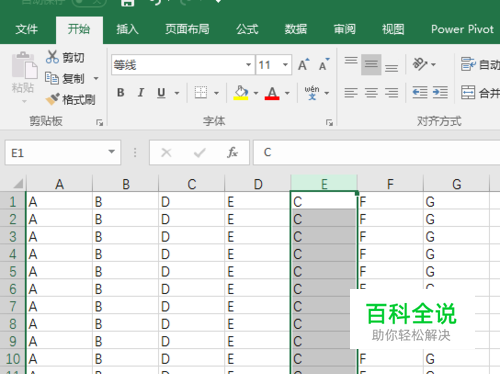Apply the cell borders icon

click(x=201, y=92)
